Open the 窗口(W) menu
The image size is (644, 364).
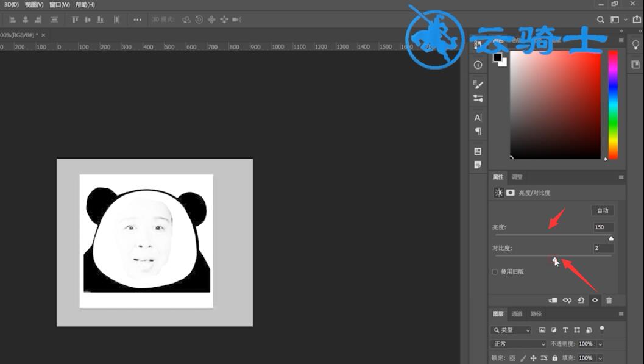60,4
